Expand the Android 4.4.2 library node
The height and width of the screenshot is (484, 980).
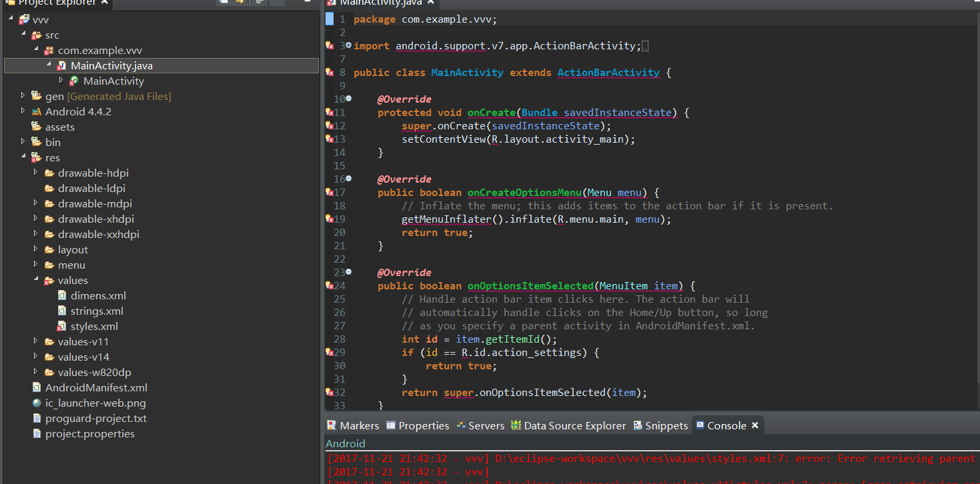23,111
